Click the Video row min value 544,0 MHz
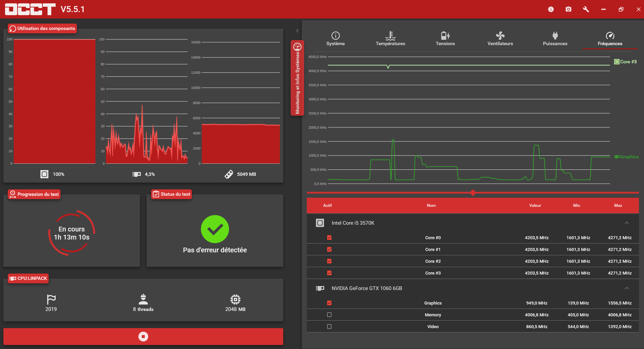This screenshot has width=644, height=349. [x=578, y=327]
